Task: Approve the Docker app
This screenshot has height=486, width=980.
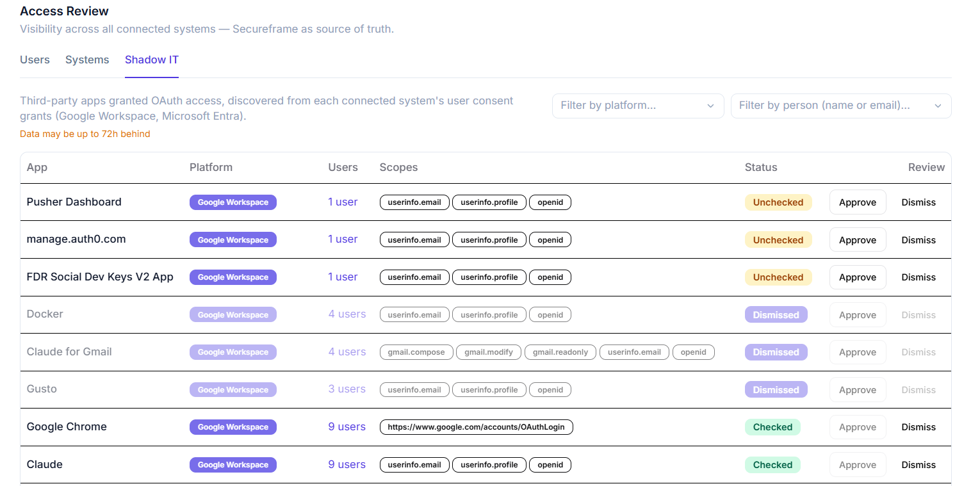Action: 858,315
